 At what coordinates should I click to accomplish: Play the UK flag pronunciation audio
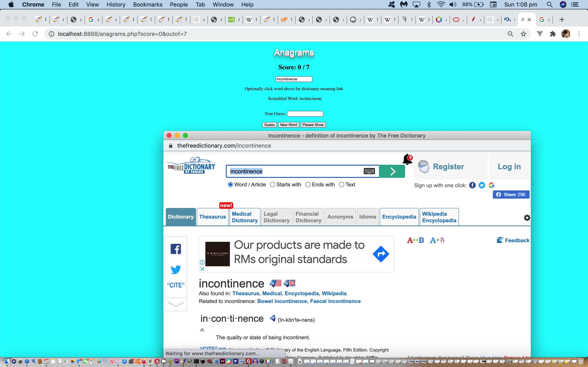(x=289, y=283)
